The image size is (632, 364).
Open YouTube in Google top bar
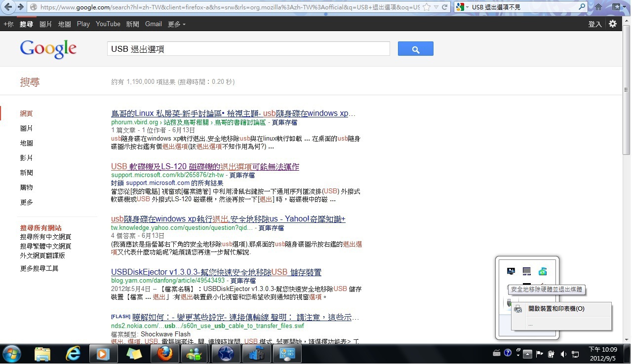108,24
